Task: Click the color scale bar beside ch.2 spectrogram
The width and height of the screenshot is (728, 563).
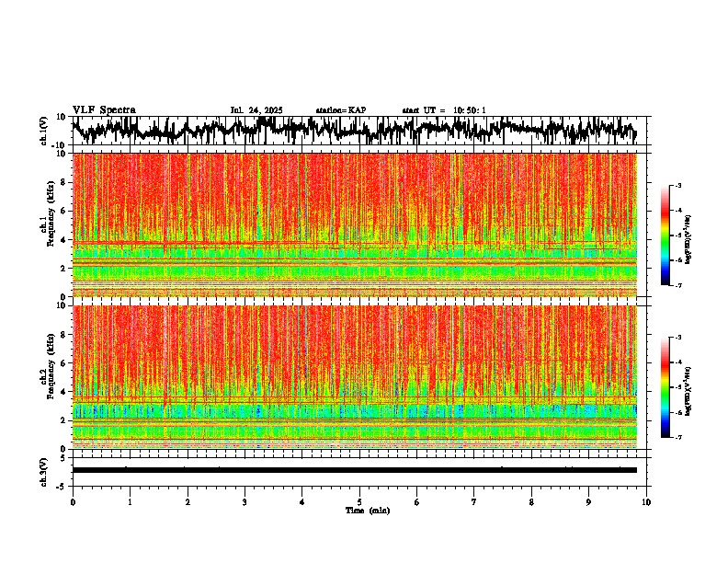Action: 665,387
